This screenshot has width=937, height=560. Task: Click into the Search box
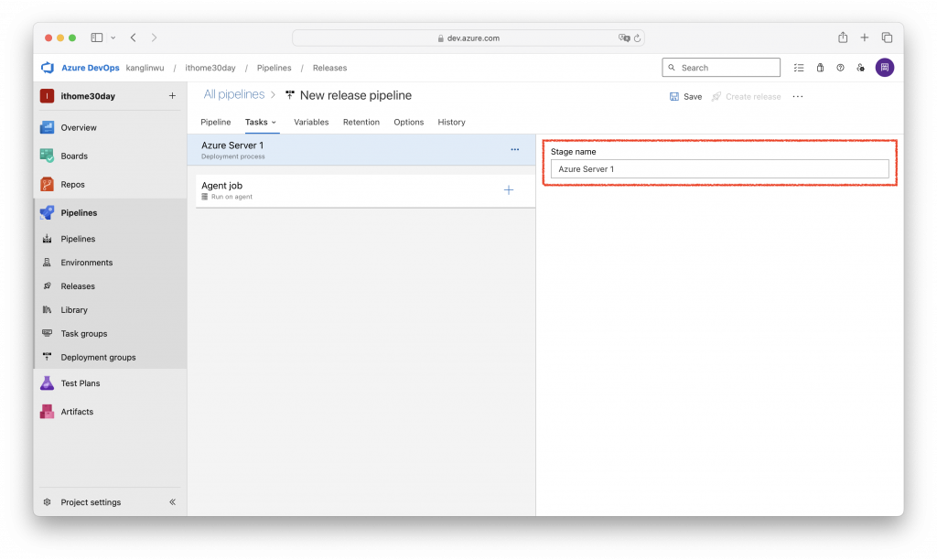[721, 68]
